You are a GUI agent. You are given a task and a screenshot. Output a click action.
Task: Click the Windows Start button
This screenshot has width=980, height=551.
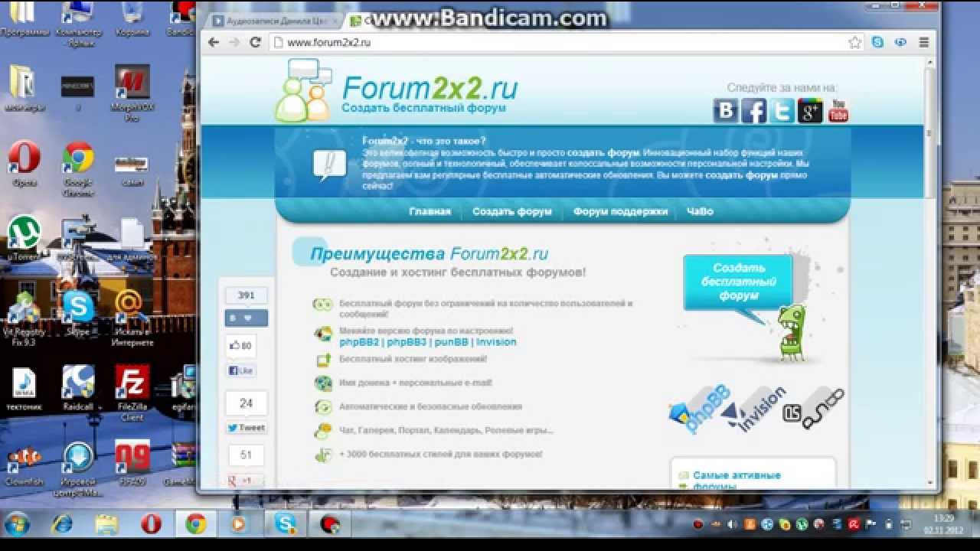click(x=17, y=524)
